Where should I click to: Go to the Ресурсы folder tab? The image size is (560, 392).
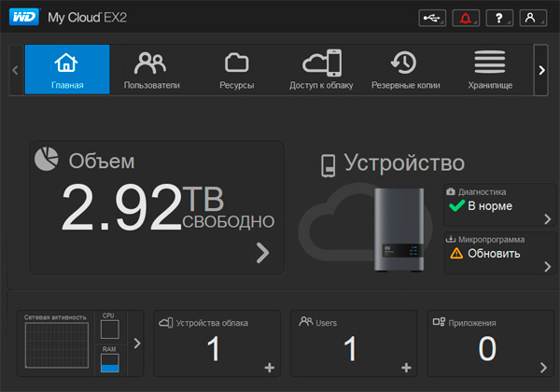pos(236,69)
